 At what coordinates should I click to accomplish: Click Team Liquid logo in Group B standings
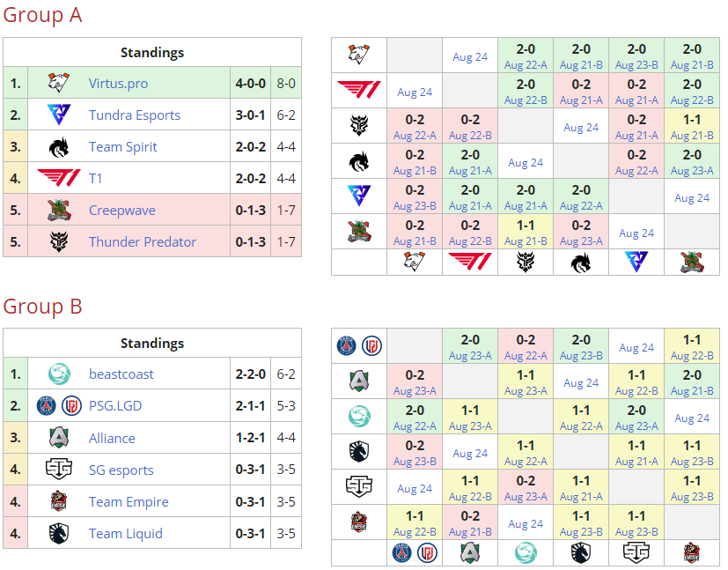(59, 533)
